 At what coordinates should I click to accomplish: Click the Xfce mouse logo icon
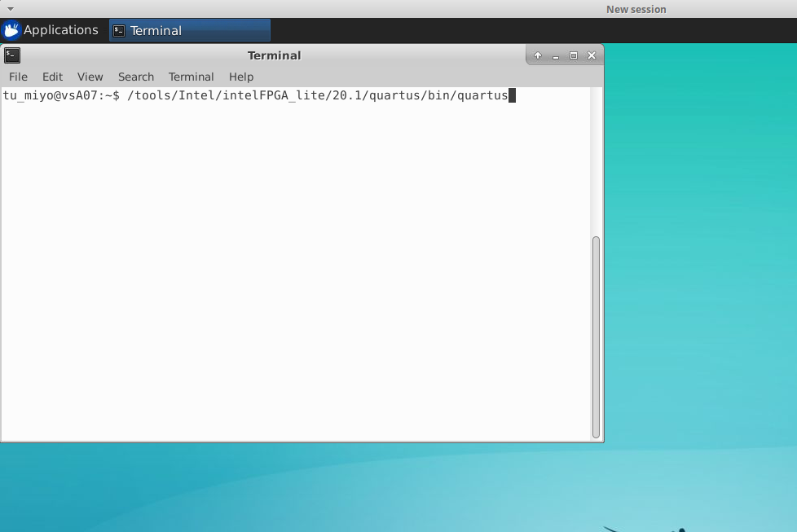(x=11, y=30)
